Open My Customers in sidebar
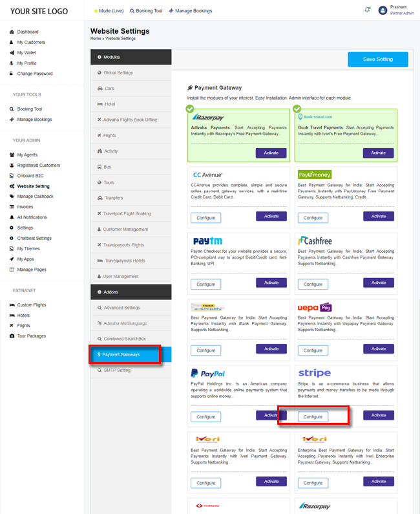Viewport: 420px width, 514px height. (x=31, y=42)
